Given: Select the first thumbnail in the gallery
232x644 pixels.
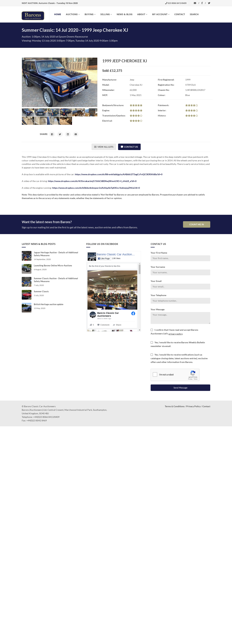Looking at the screenshot, I should tap(28, 113).
